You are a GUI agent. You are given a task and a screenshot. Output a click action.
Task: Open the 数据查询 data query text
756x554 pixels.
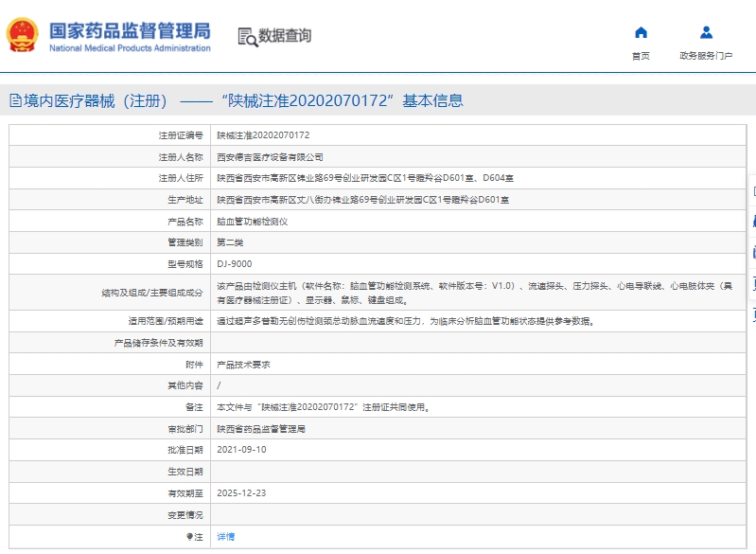click(285, 36)
